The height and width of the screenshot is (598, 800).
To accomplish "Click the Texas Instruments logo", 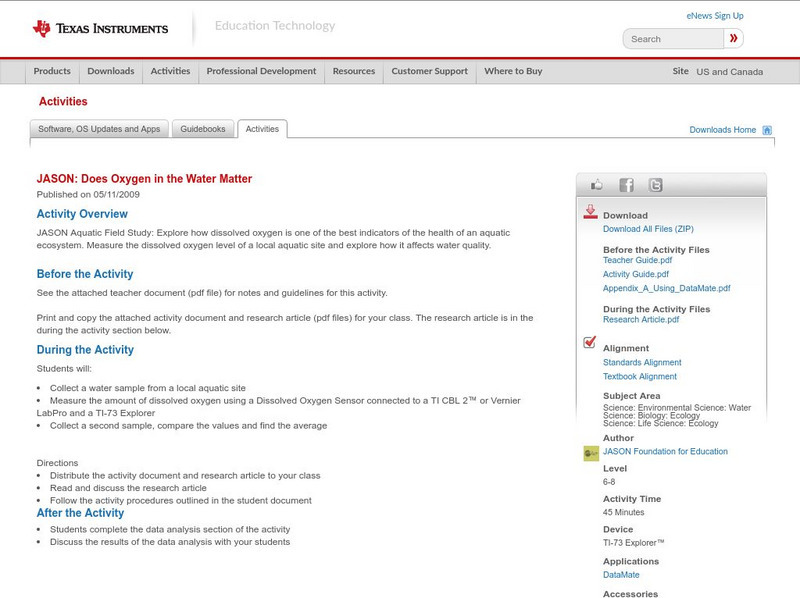I will (100, 29).
